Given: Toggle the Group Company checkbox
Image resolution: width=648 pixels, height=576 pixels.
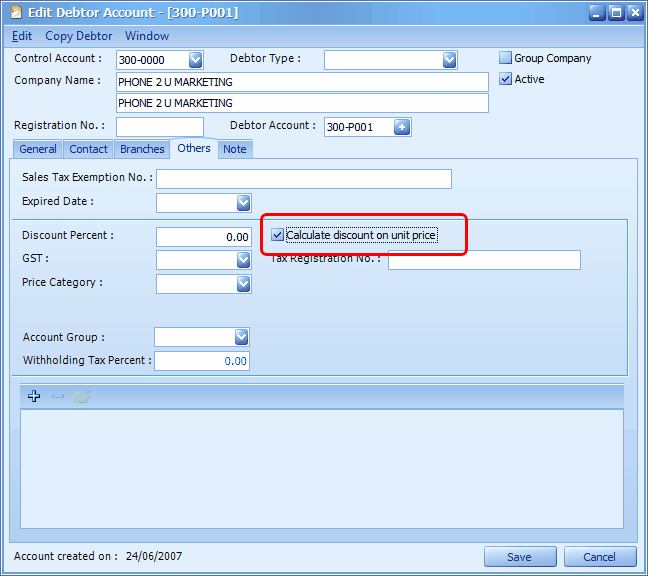Looking at the screenshot, I should tap(505, 58).
